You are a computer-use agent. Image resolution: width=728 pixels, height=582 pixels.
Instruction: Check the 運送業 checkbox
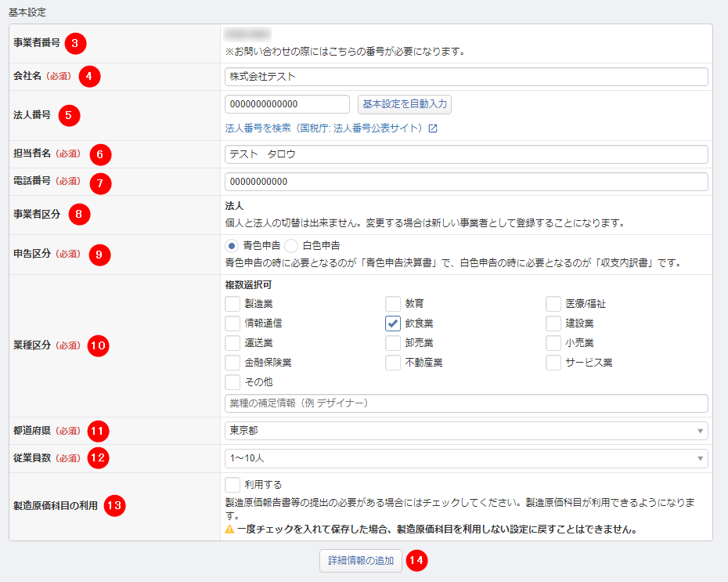(232, 343)
